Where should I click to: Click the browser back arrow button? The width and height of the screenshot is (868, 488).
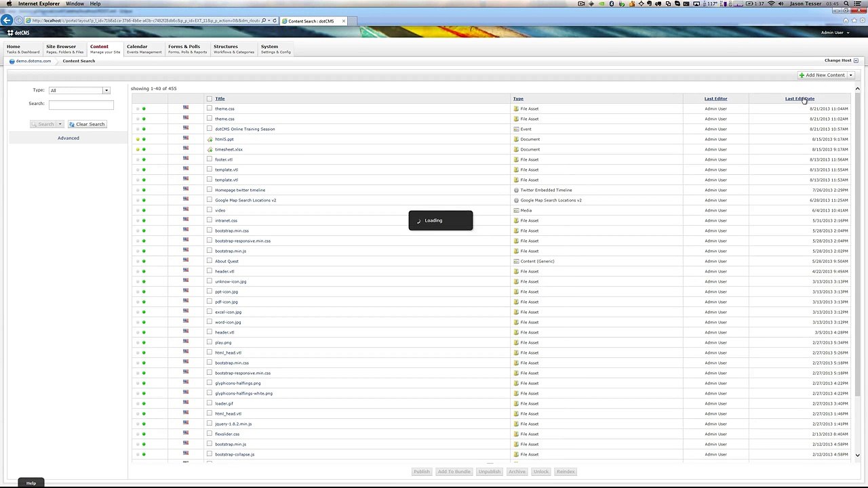(x=7, y=20)
